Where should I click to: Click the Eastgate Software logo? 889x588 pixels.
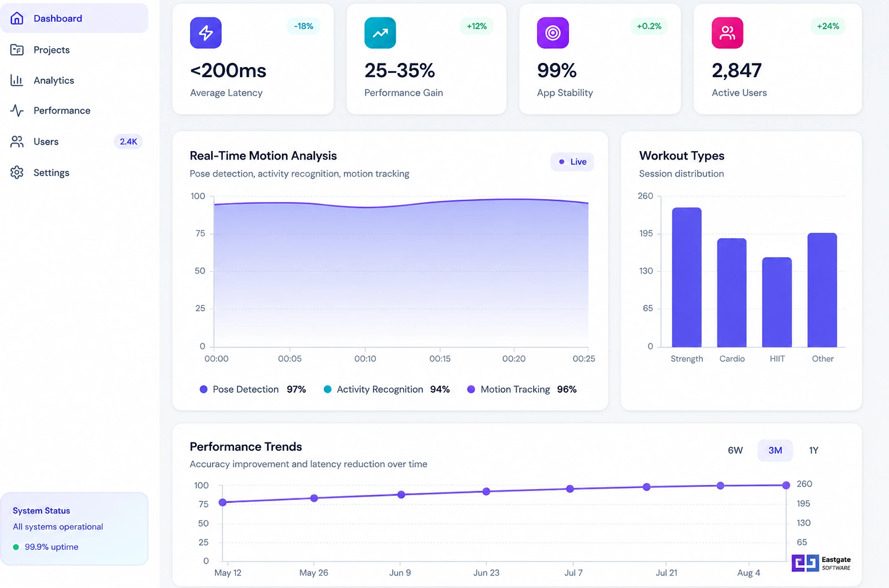pos(821,563)
